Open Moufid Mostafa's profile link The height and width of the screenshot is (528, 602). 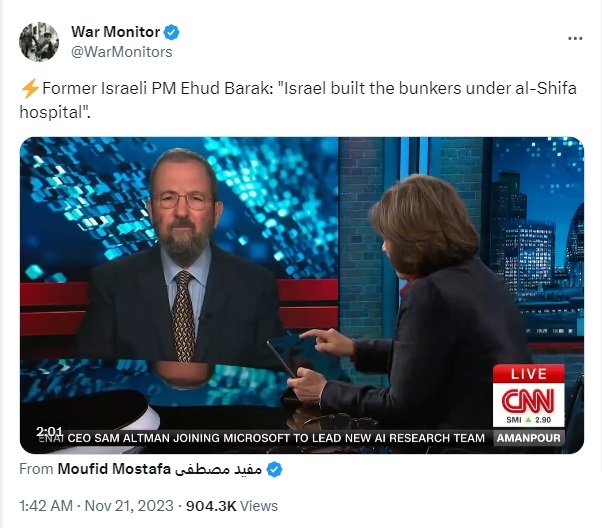(114, 469)
